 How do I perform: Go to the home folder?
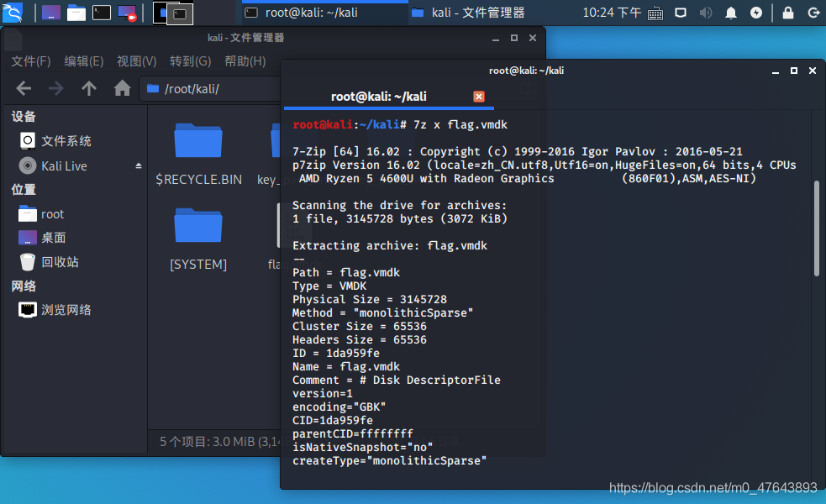122,88
